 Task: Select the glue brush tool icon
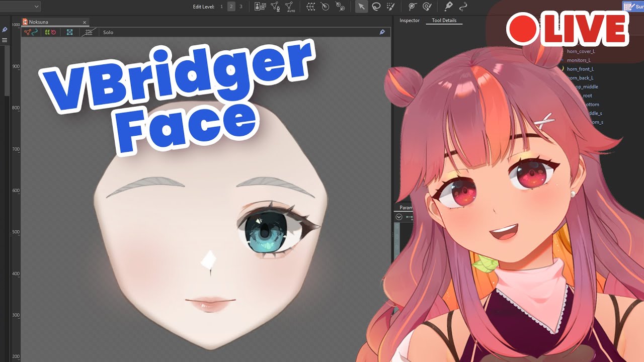pyautogui.click(x=427, y=7)
